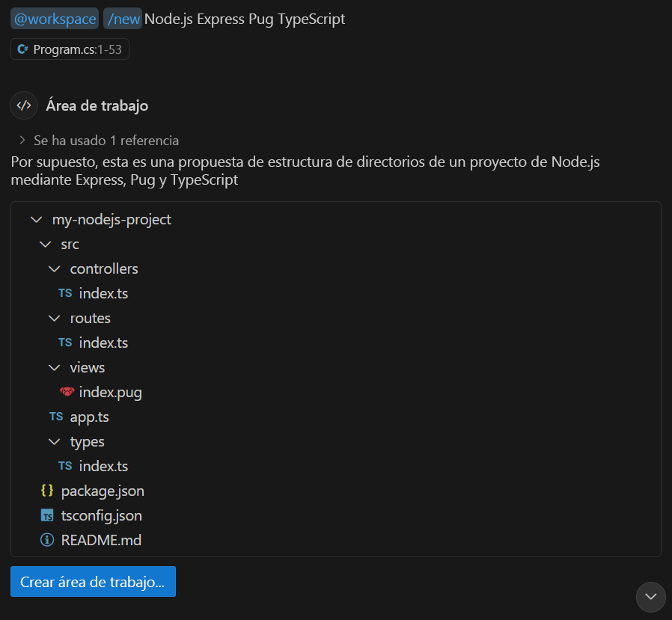Viewport: 672px width, 620px height.
Task: Click the info icon next to README.md
Action: point(46,540)
